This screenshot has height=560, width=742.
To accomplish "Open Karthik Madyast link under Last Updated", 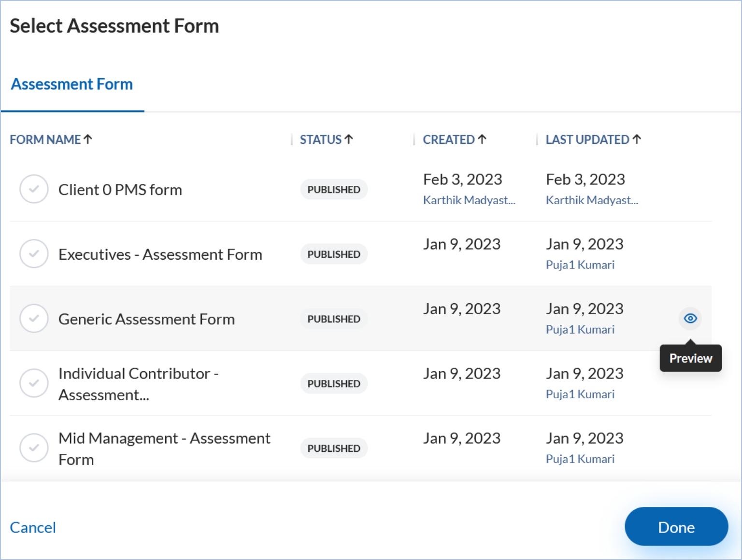I will (x=592, y=200).
